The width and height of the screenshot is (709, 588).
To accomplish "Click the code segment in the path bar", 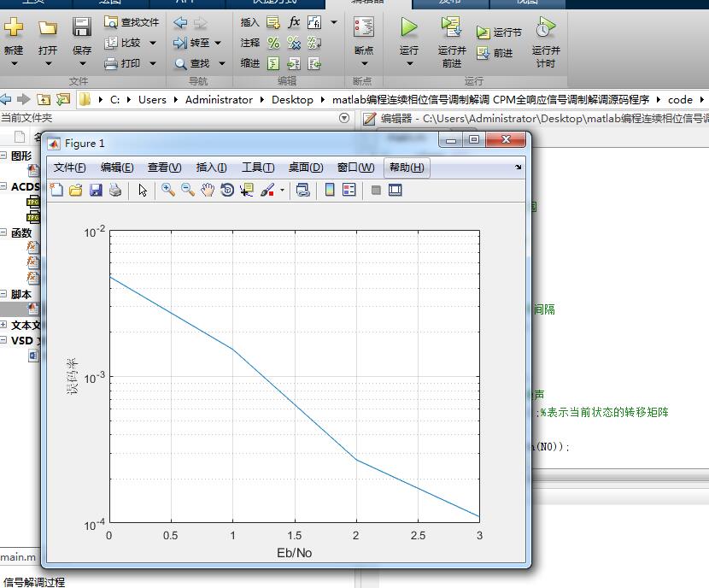I will 680,99.
